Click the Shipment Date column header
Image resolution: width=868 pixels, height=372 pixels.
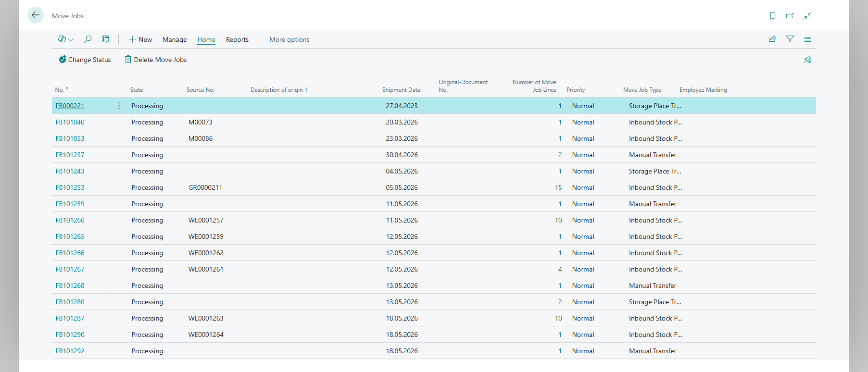401,90
